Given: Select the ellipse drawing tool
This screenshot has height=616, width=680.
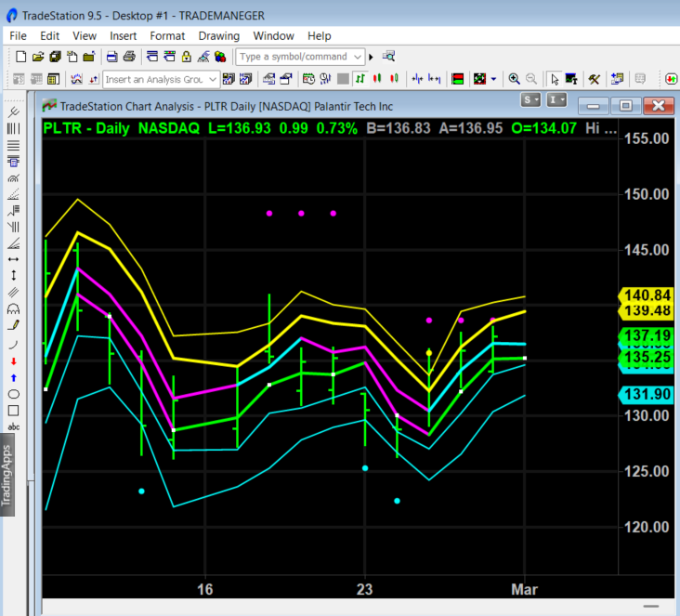Looking at the screenshot, I should pos(13,394).
